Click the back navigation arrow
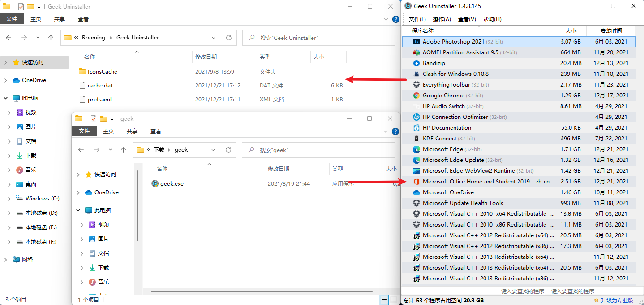The image size is (644, 305). pos(9,38)
